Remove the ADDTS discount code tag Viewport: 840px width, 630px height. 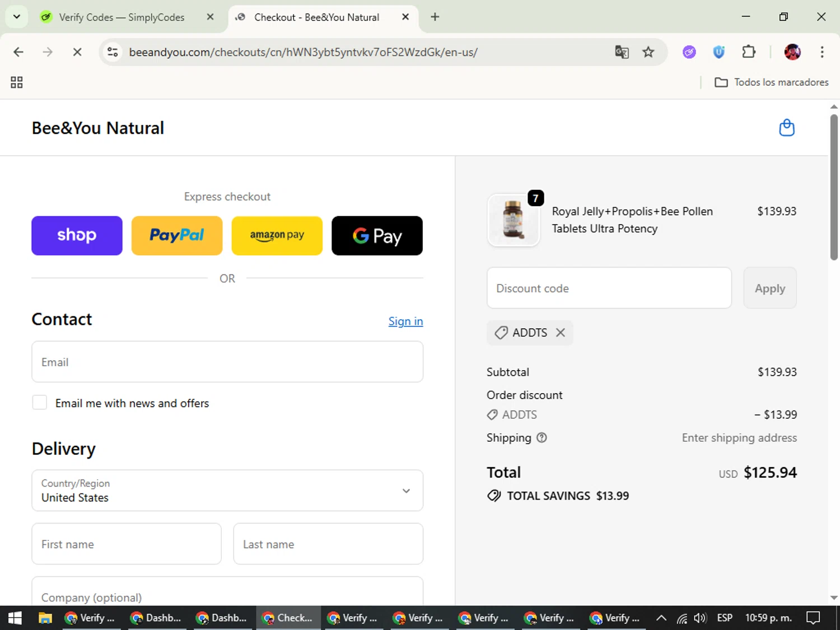[560, 333]
